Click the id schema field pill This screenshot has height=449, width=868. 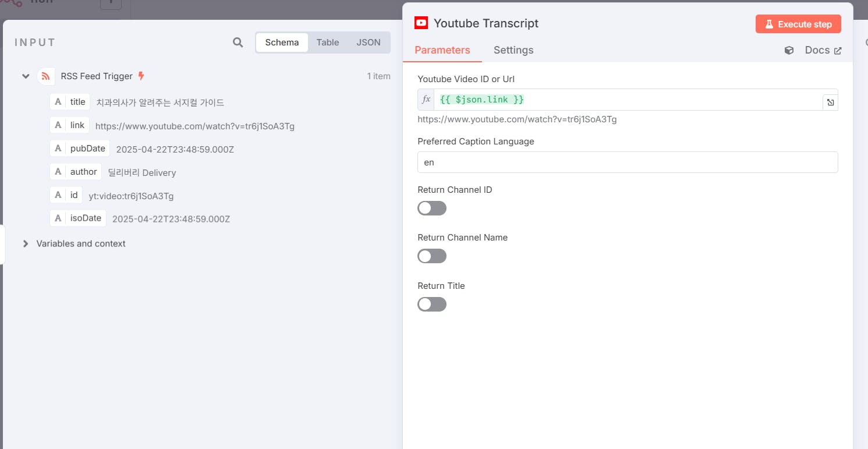click(x=66, y=195)
